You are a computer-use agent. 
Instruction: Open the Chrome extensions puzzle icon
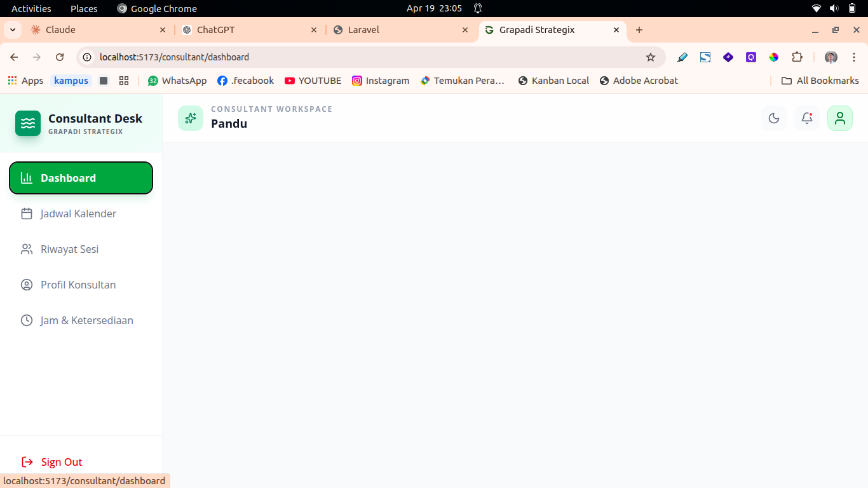click(x=797, y=57)
